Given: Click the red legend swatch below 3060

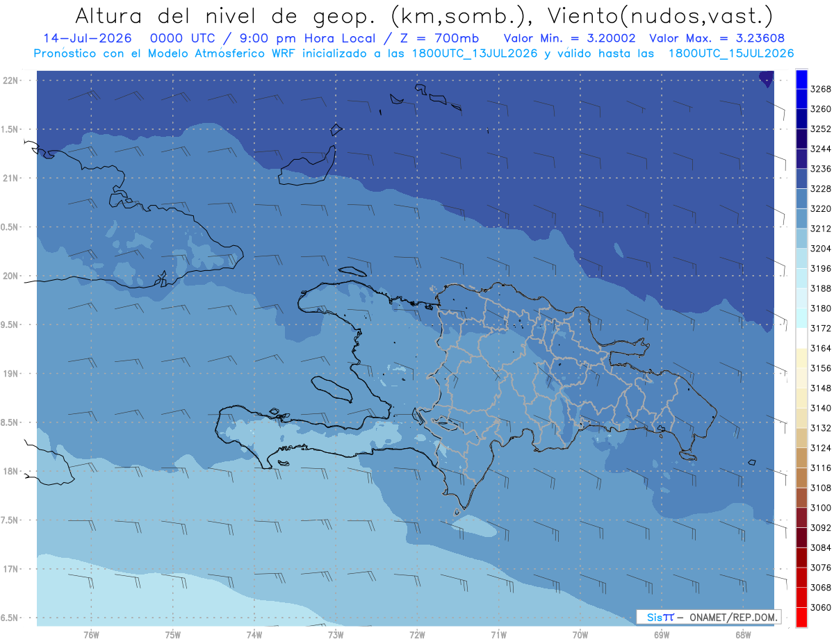Looking at the screenshot, I should tap(801, 617).
